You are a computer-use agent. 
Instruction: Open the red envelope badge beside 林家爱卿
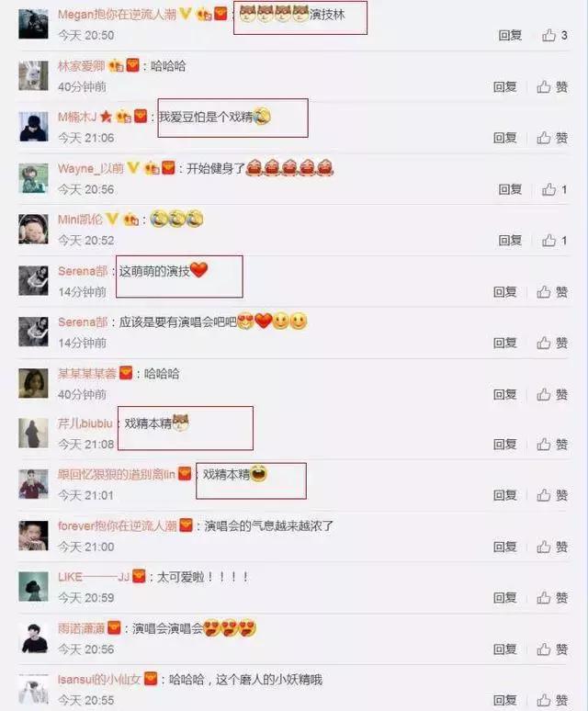pos(133,65)
